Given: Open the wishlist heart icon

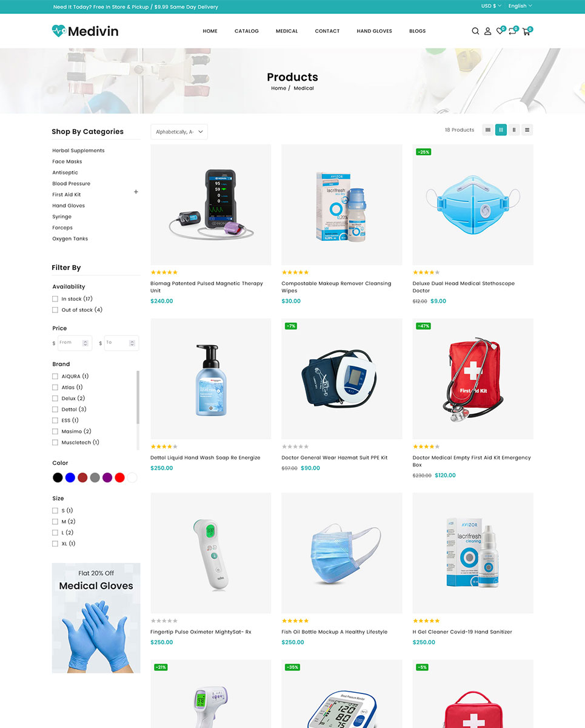Looking at the screenshot, I should [500, 31].
